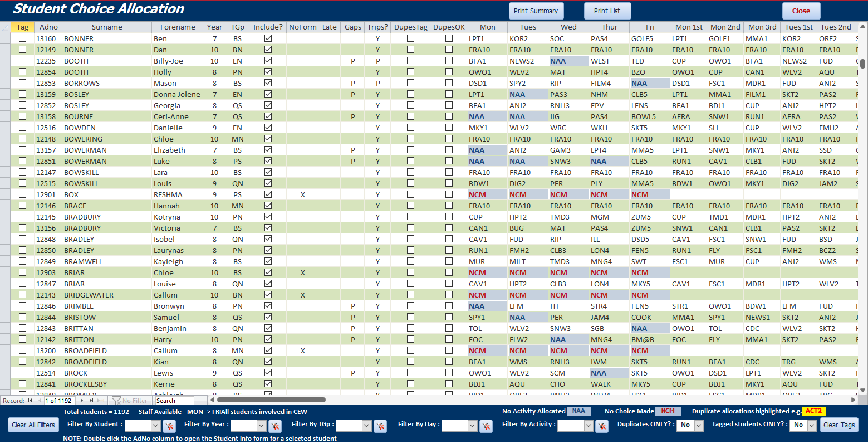
Task: Go to last record navigation arrow
Action: 91,400
